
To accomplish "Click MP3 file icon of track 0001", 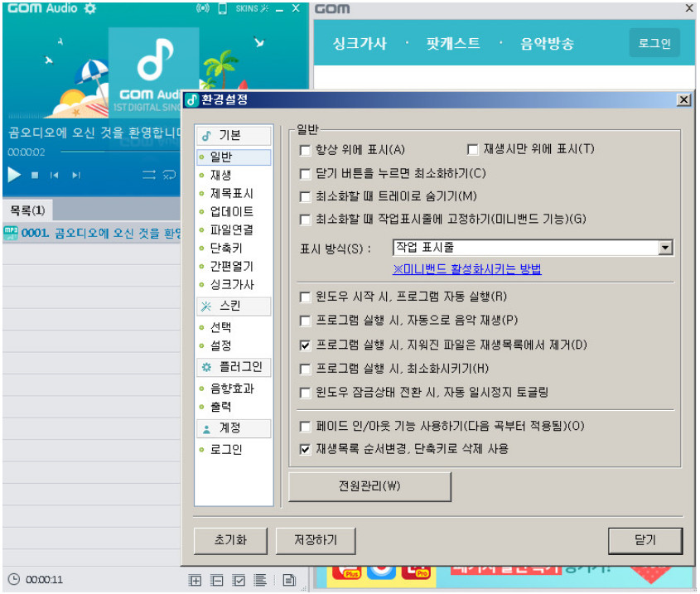I will [x=11, y=233].
